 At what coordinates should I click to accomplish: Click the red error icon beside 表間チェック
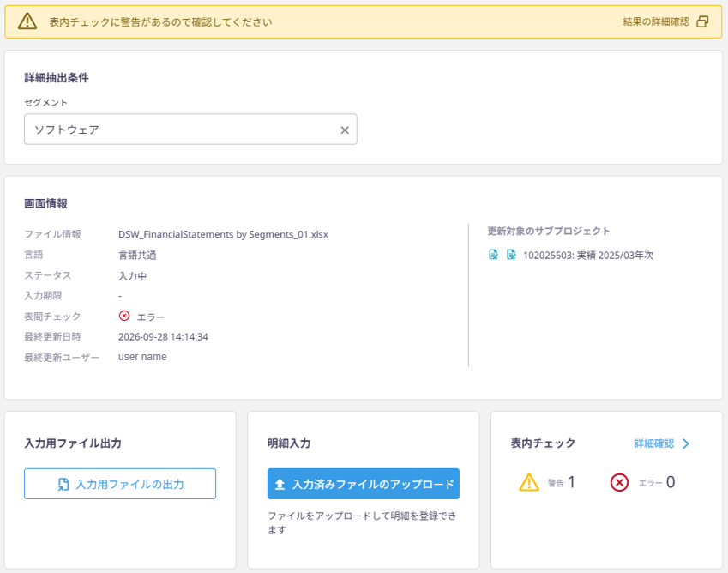pyautogui.click(x=124, y=316)
